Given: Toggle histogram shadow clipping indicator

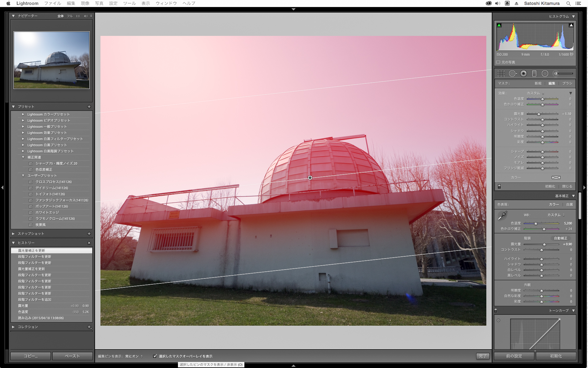Looking at the screenshot, I should (x=499, y=25).
